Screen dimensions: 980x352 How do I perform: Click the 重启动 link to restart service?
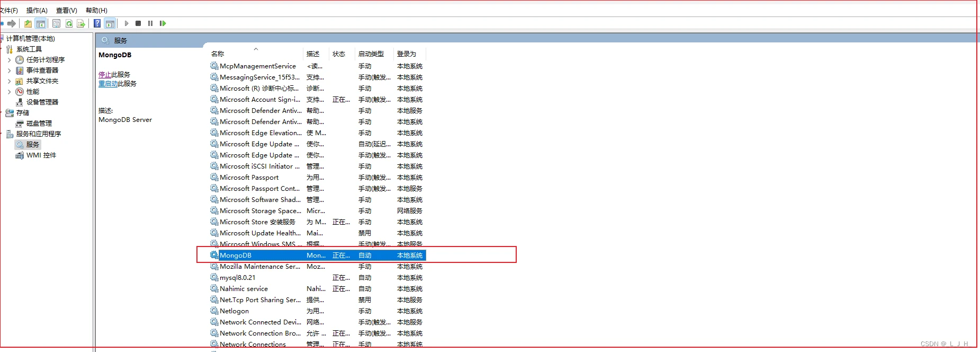point(107,84)
